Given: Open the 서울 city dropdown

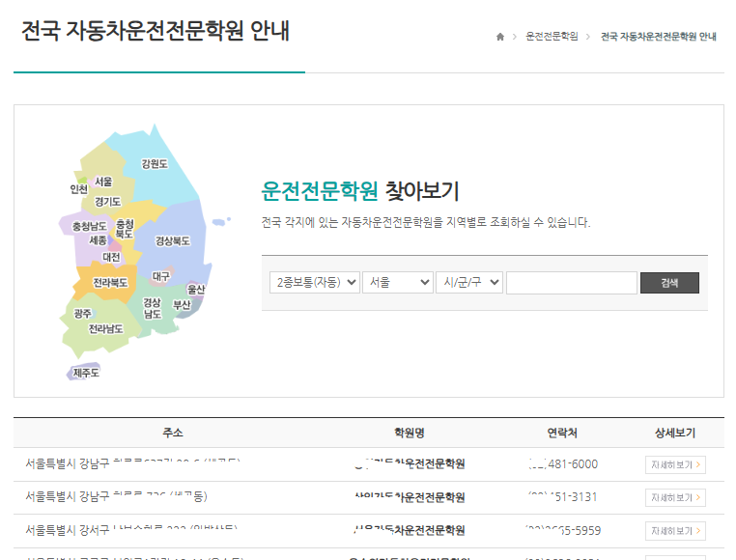Looking at the screenshot, I should pyautogui.click(x=398, y=282).
